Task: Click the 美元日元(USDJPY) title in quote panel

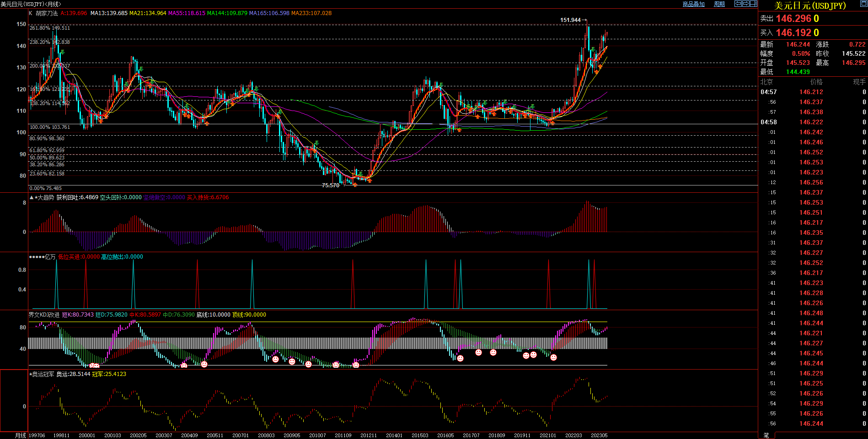Action: (810, 5)
